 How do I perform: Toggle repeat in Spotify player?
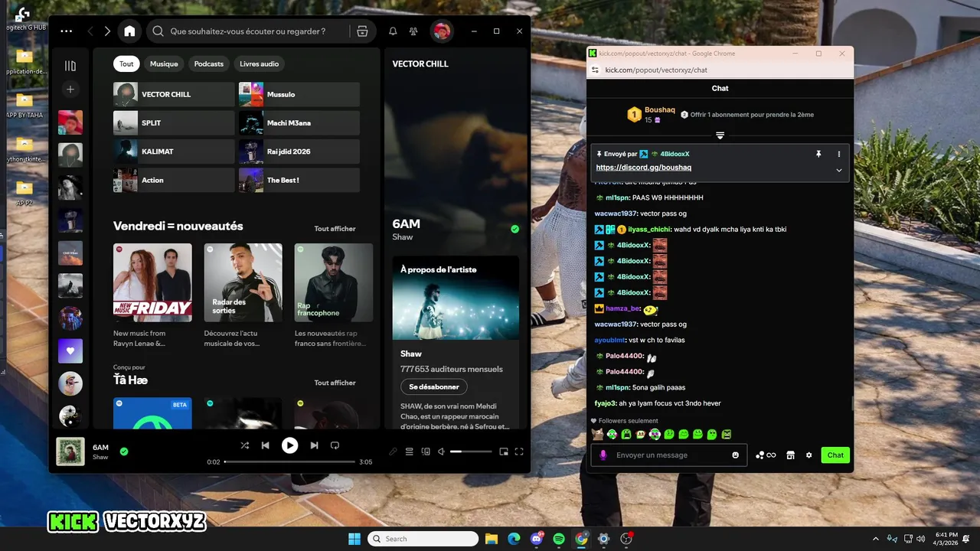(335, 445)
